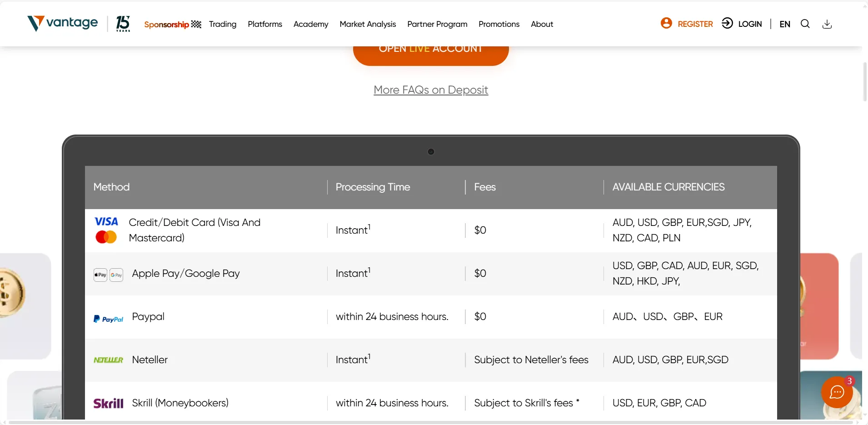The height and width of the screenshot is (425, 868).
Task: Click the PayPal logo
Action: pyautogui.click(x=108, y=319)
